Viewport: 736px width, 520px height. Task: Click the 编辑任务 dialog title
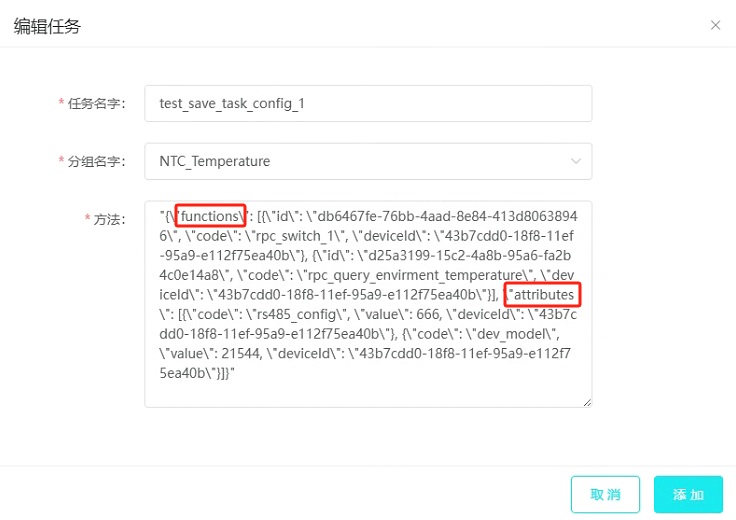point(47,26)
